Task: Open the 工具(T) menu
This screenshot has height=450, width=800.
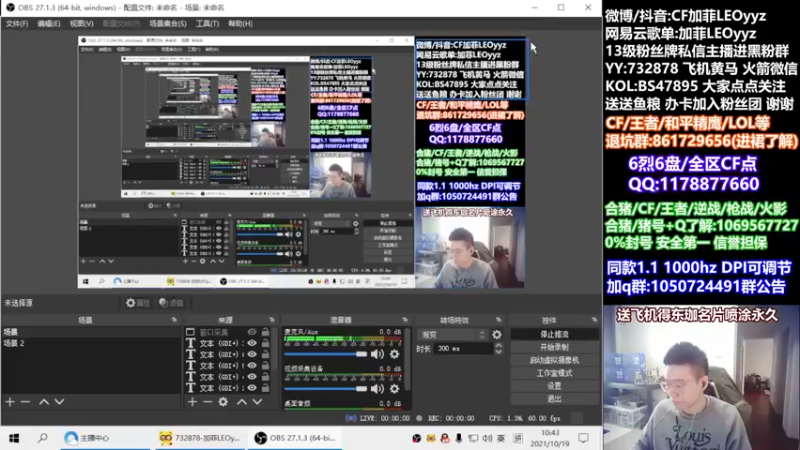Action: click(x=207, y=23)
